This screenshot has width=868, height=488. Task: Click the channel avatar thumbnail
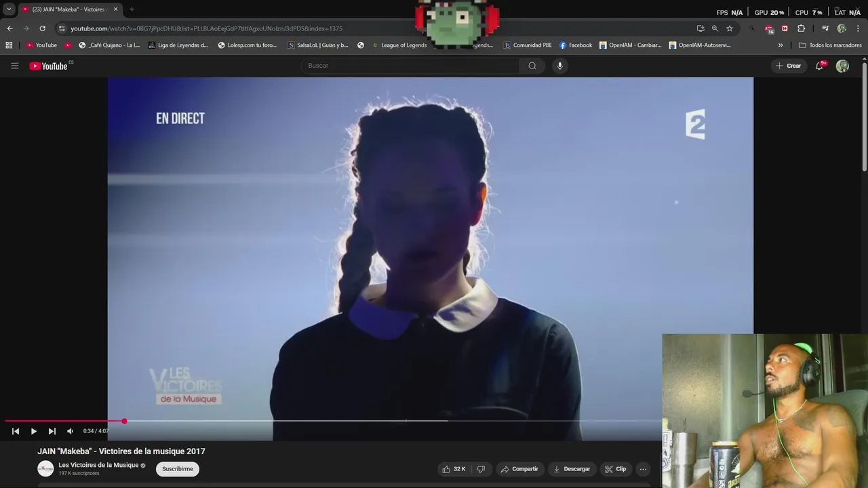coord(45,468)
